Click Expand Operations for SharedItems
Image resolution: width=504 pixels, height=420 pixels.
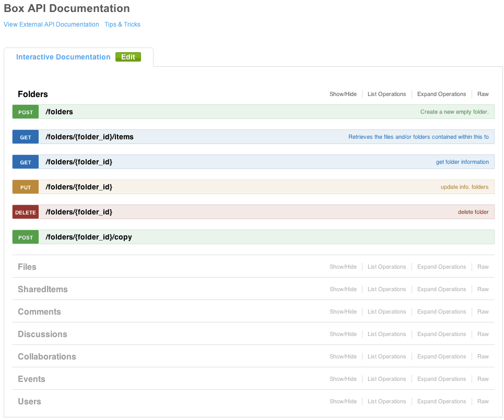coord(441,290)
